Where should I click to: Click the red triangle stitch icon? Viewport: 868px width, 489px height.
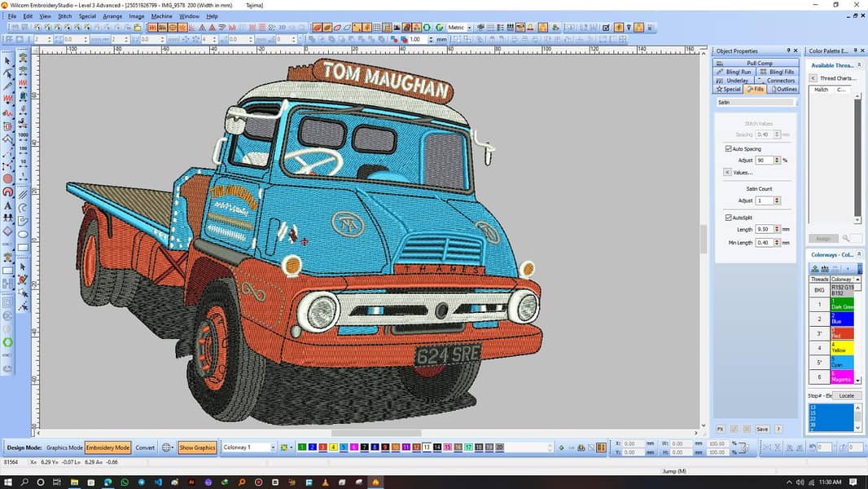click(x=212, y=27)
